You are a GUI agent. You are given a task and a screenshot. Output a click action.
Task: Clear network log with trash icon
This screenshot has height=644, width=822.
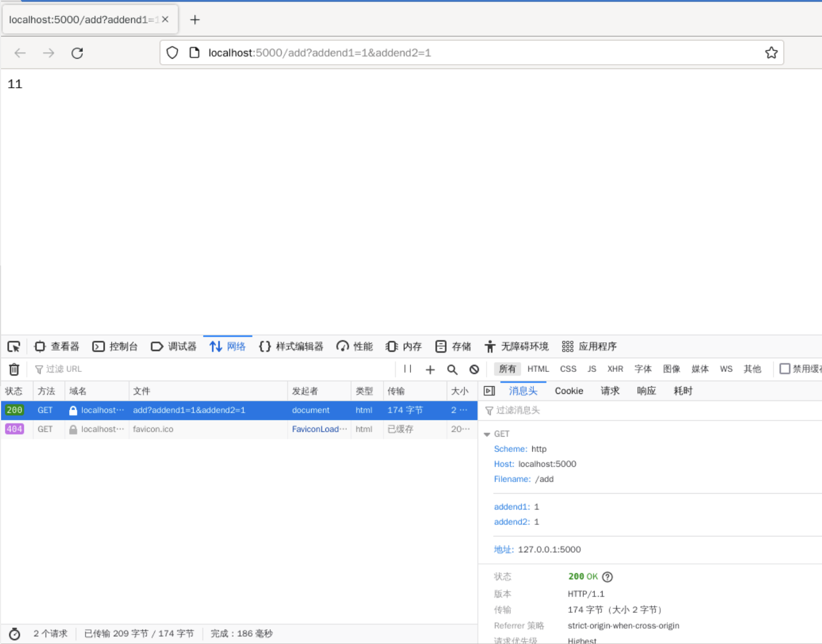14,369
